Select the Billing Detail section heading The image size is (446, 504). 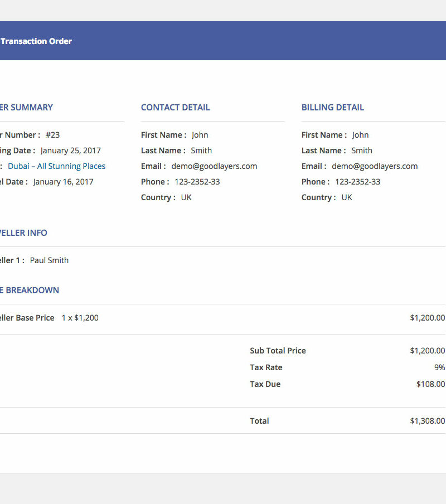click(x=332, y=108)
